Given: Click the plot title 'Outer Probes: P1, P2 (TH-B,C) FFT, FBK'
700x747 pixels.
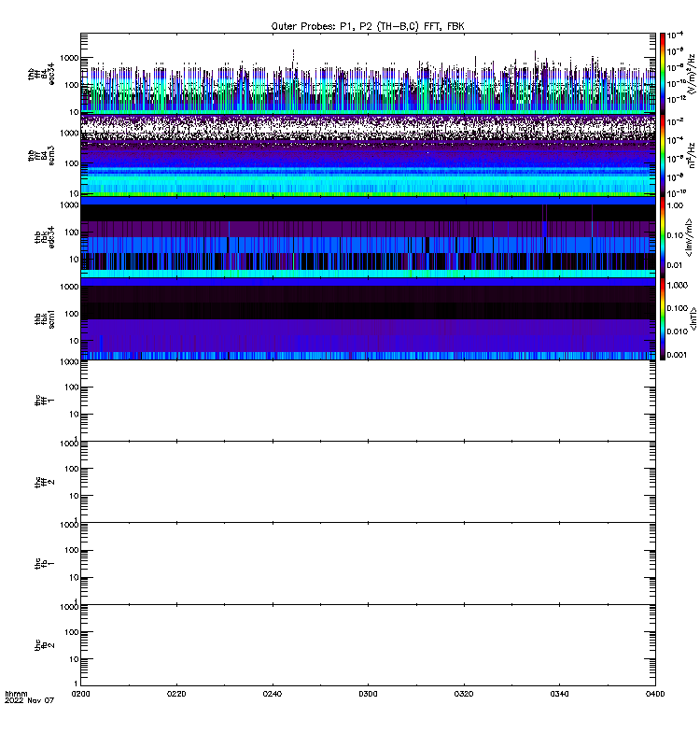Looking at the screenshot, I should (x=368, y=26).
